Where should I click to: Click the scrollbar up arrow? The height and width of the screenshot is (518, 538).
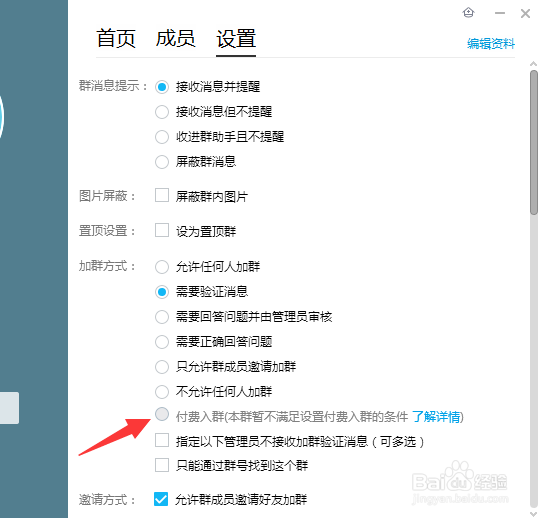(x=534, y=64)
